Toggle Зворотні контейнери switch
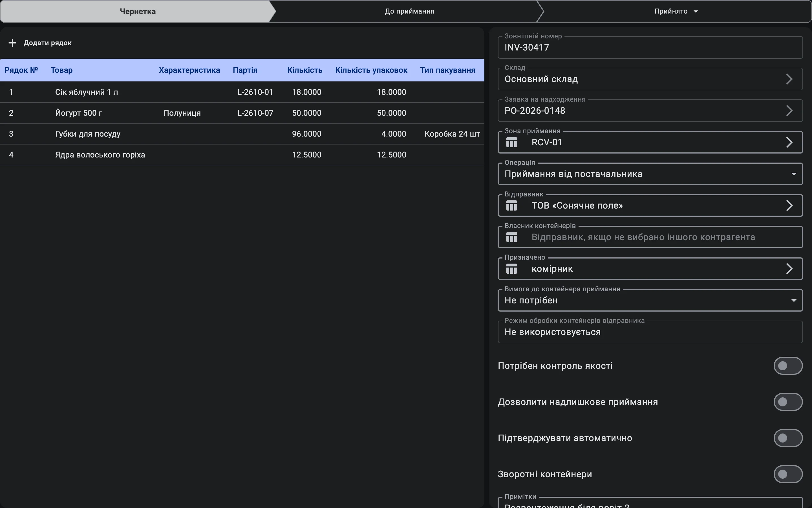The height and width of the screenshot is (508, 812). pos(788,474)
